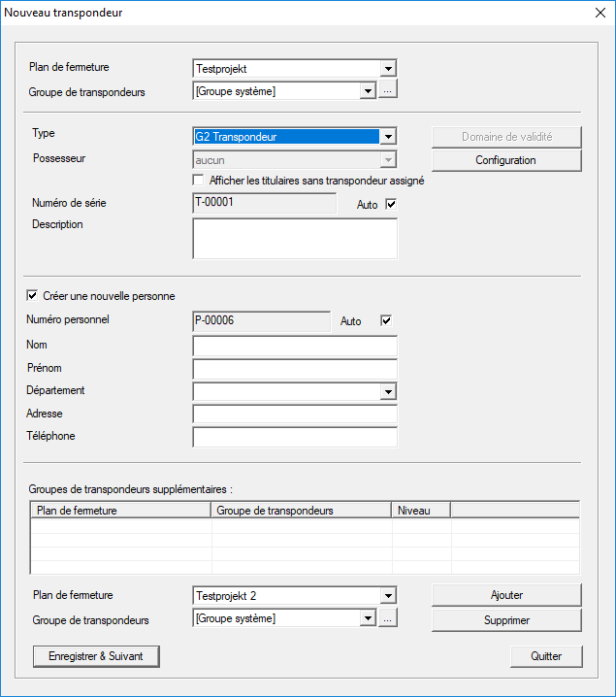Toggle Auto checkbox for Numéro personnel

pos(387,320)
